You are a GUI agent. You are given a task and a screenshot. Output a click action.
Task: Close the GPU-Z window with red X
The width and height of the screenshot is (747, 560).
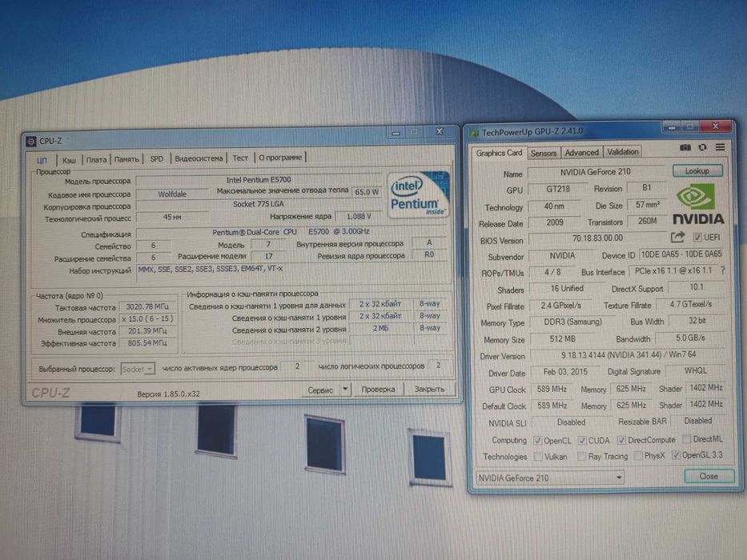[x=715, y=126]
